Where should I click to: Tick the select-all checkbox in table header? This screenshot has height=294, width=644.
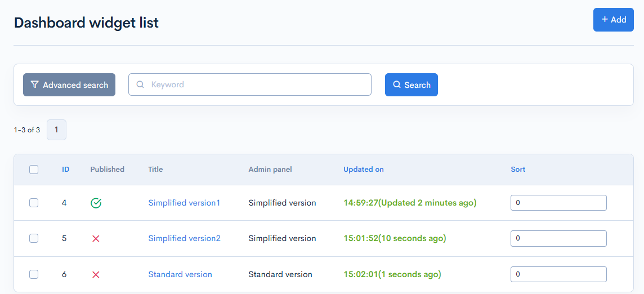34,170
